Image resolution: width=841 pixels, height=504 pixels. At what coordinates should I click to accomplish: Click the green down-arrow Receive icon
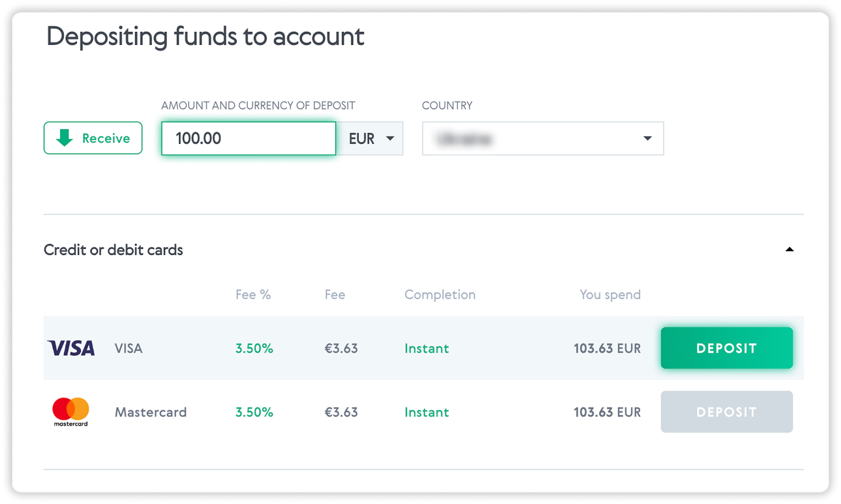(65, 138)
